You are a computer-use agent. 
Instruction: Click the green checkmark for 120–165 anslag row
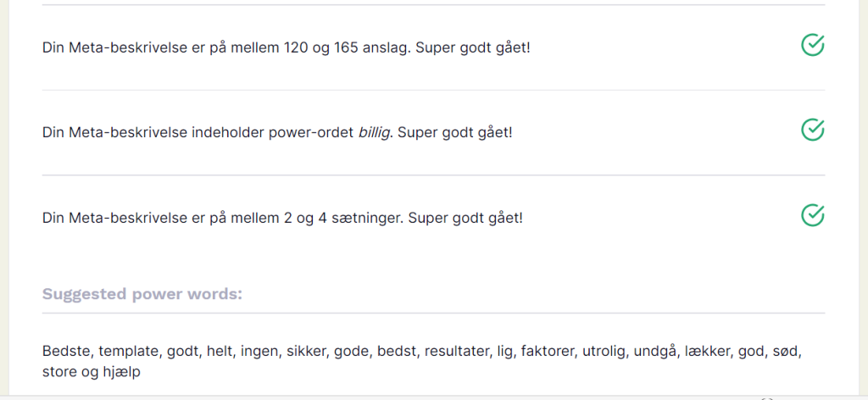tap(812, 45)
